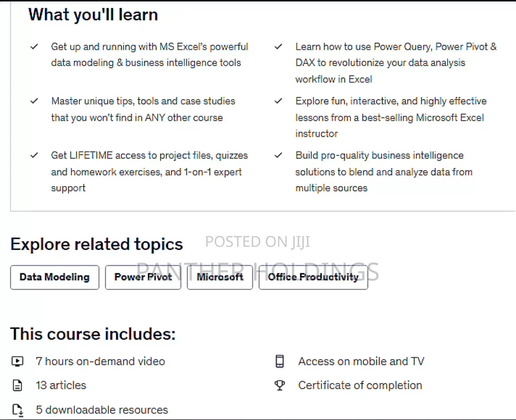Click the downloadable resources icon
The image size is (516, 420).
(x=18, y=409)
